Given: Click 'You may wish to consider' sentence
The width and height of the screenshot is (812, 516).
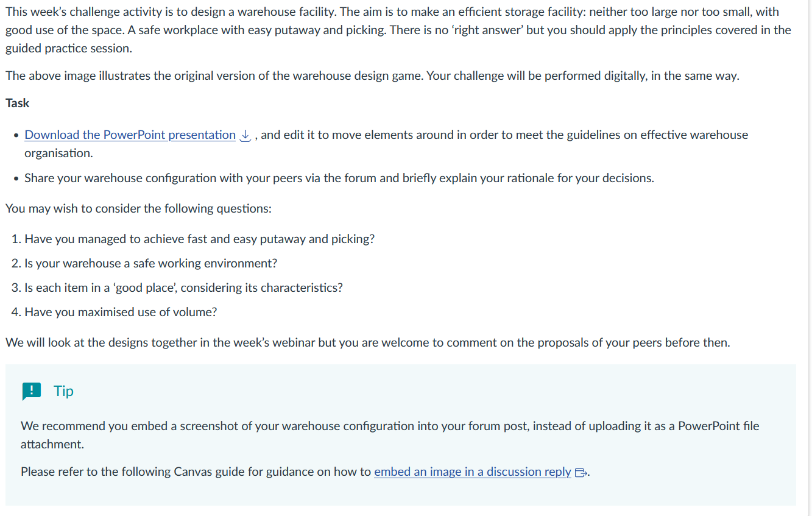Looking at the screenshot, I should pos(138,208).
